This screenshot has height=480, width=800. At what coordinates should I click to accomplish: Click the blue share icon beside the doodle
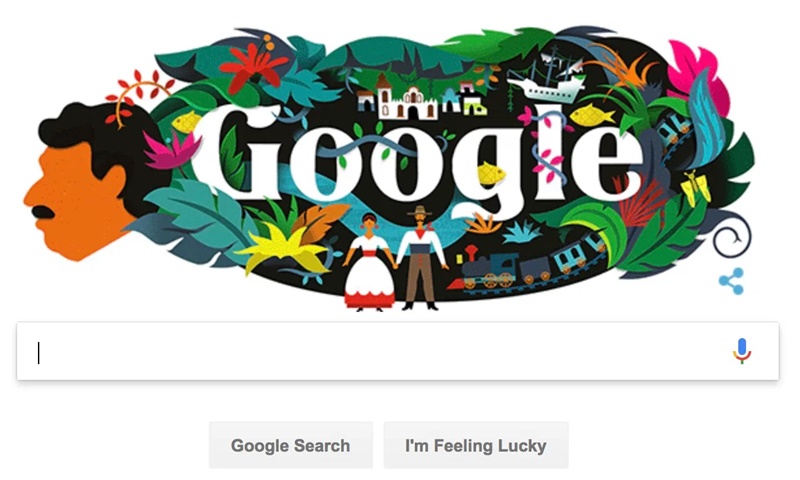[731, 281]
